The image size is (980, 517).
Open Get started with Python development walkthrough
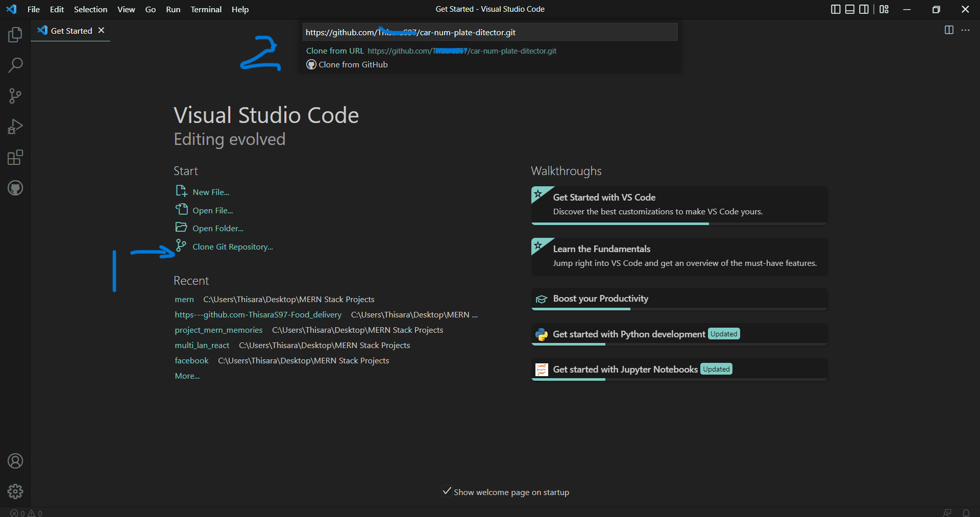coord(679,334)
